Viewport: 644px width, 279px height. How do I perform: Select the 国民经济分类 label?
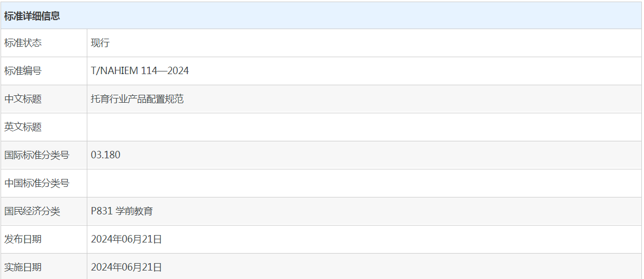[32, 211]
